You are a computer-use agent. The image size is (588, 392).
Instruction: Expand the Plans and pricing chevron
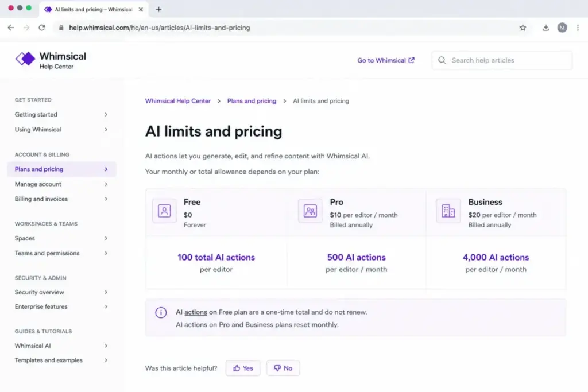click(x=106, y=169)
